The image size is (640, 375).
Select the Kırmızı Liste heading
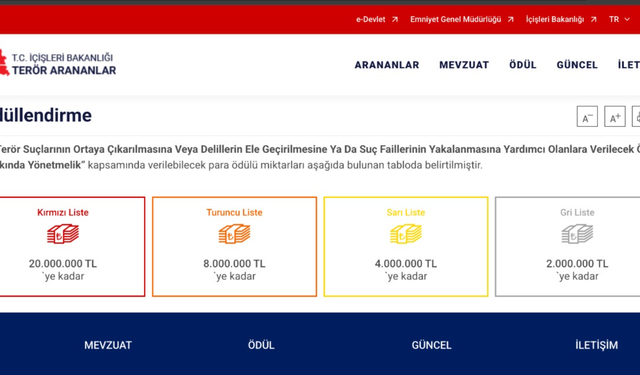[x=63, y=212]
